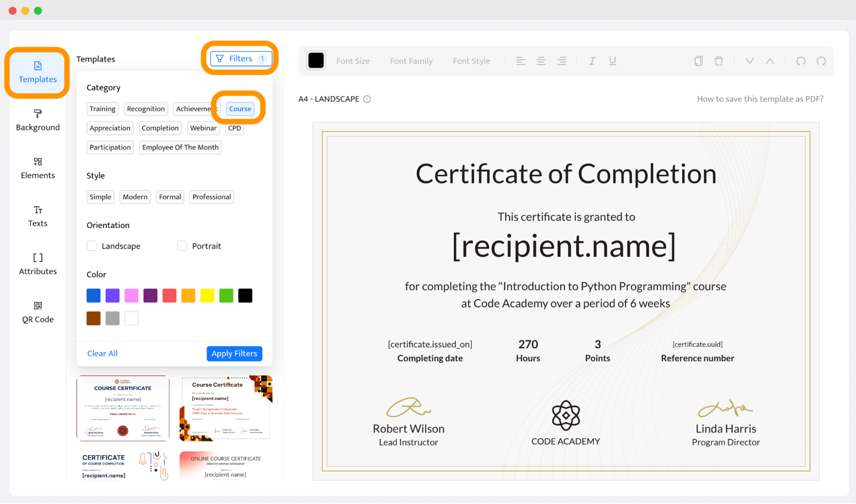The width and height of the screenshot is (856, 504).
Task: Pick the white color filter
Action: pos(131,318)
